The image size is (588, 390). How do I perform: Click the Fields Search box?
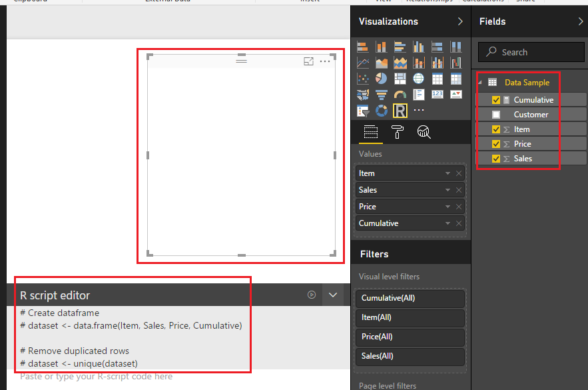(x=531, y=52)
